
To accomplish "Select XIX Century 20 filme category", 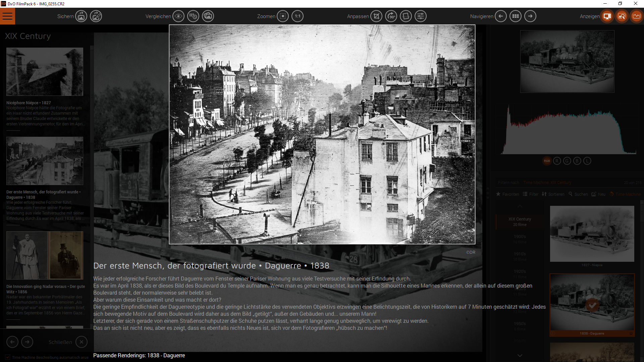I will 520,222.
